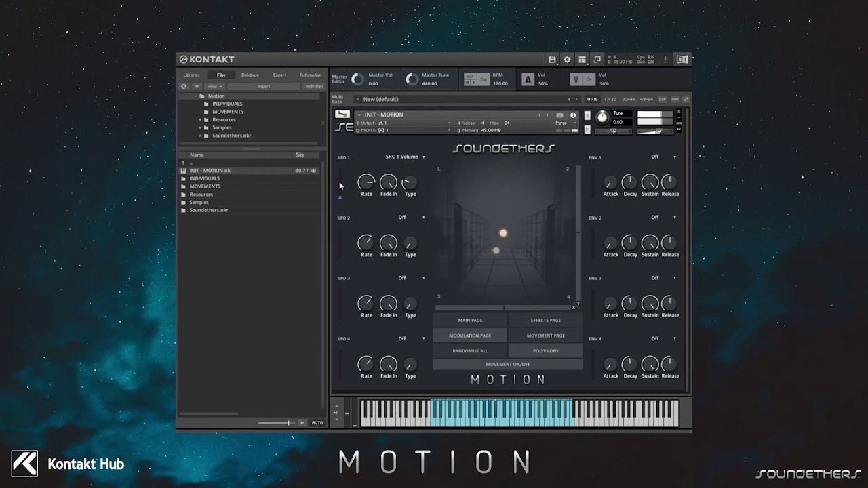Click the instrument Mute button
The height and width of the screenshot is (488, 868).
(587, 129)
